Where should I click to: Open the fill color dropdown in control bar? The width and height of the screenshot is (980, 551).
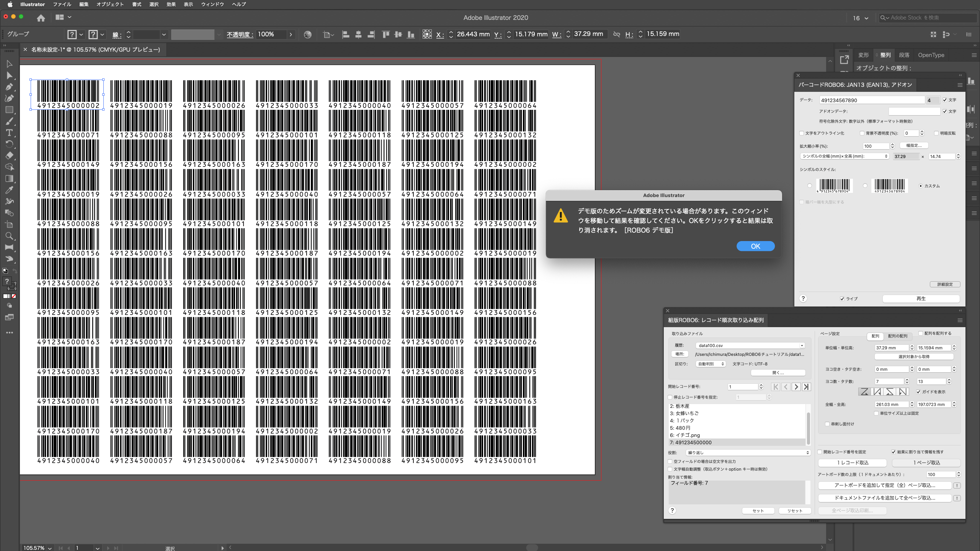tap(81, 34)
